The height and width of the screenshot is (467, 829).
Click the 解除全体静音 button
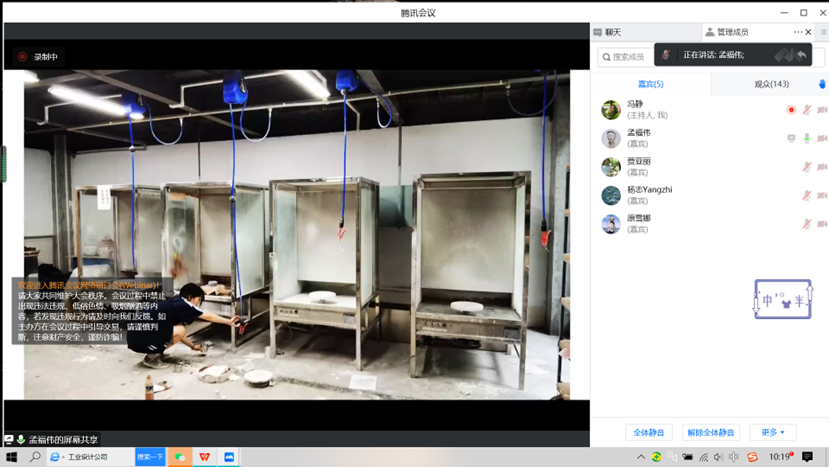710,433
